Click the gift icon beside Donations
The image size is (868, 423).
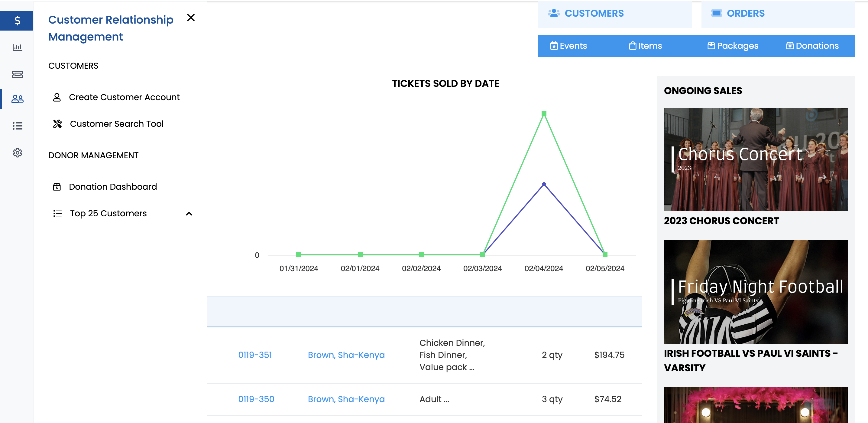click(x=790, y=46)
